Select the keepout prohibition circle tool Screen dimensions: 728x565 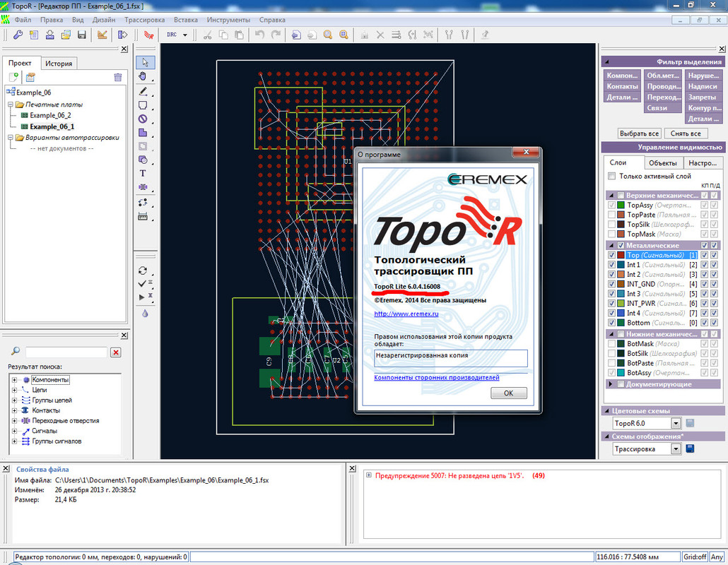pyautogui.click(x=143, y=119)
